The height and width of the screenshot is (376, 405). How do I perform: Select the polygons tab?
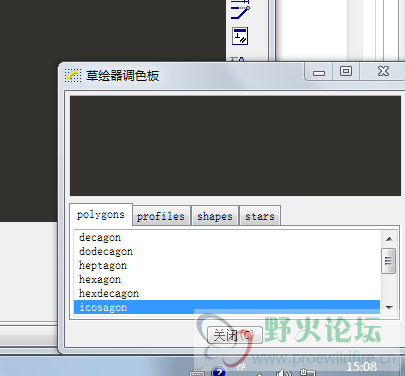[101, 214]
